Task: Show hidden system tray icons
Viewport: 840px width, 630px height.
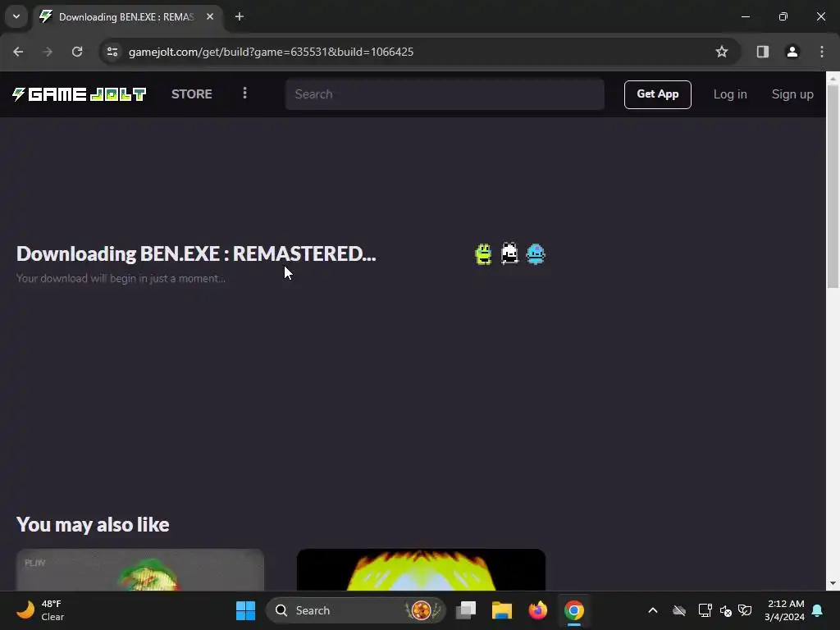Action: click(652, 610)
